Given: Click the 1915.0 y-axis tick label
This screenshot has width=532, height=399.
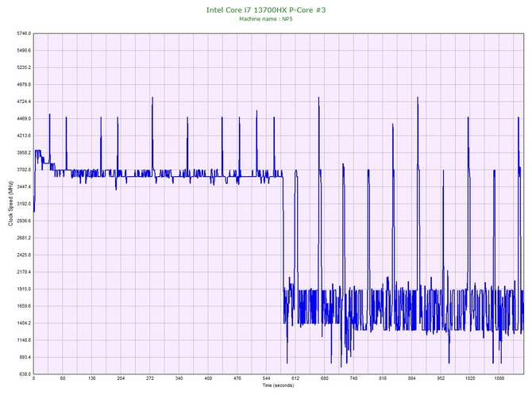Looking at the screenshot, I should (x=22, y=289).
